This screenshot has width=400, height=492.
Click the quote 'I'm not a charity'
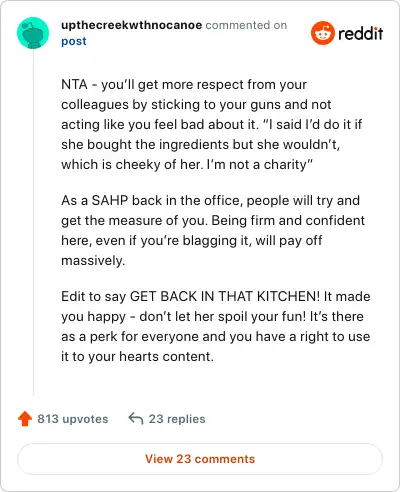coord(260,164)
